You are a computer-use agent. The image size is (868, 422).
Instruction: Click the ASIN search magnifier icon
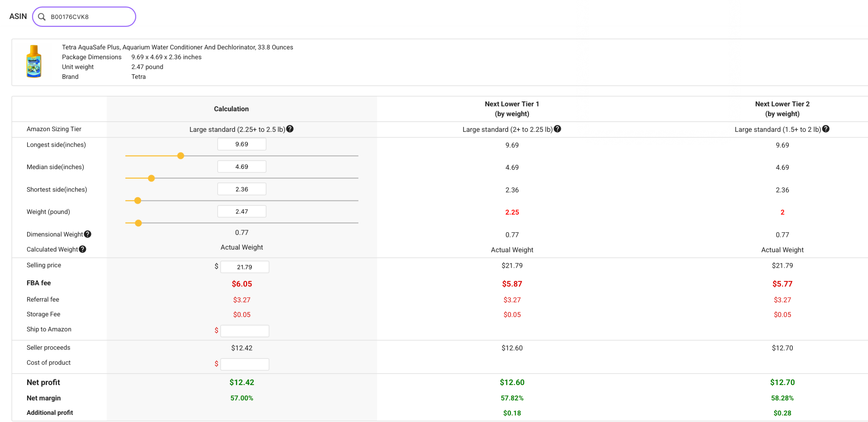click(42, 17)
